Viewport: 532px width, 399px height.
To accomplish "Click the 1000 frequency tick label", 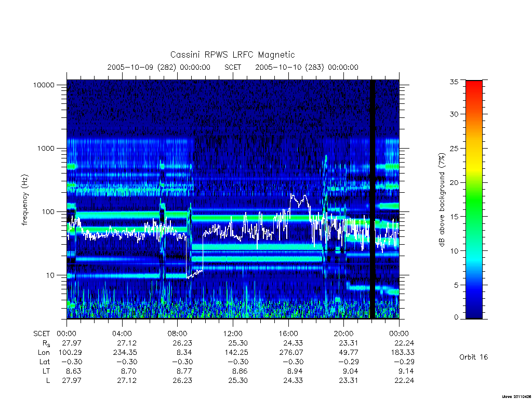I will click(46, 149).
